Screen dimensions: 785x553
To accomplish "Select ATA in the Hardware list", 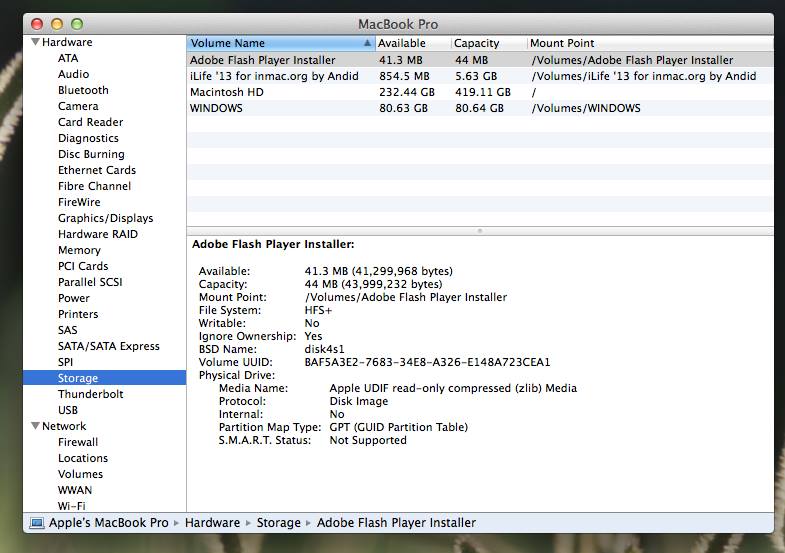I will tap(68, 58).
